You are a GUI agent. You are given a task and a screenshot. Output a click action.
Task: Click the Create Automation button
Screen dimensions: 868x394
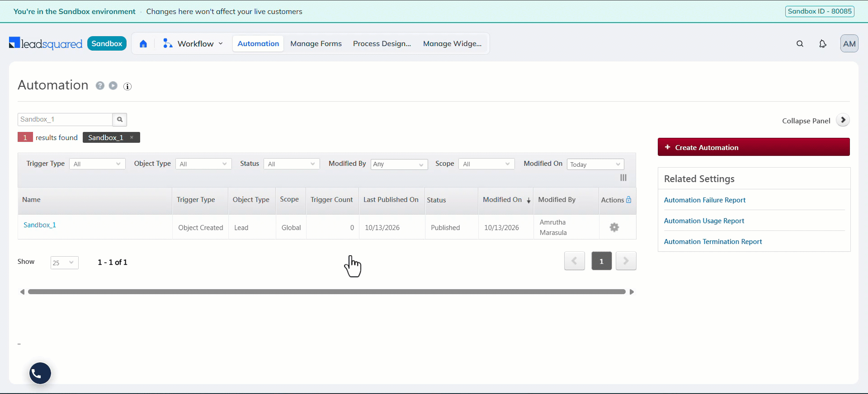tap(754, 147)
